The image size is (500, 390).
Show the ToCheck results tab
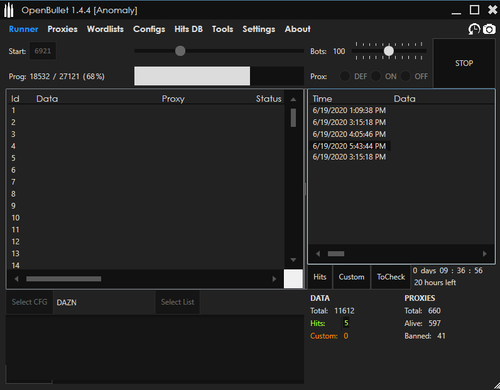pos(391,277)
